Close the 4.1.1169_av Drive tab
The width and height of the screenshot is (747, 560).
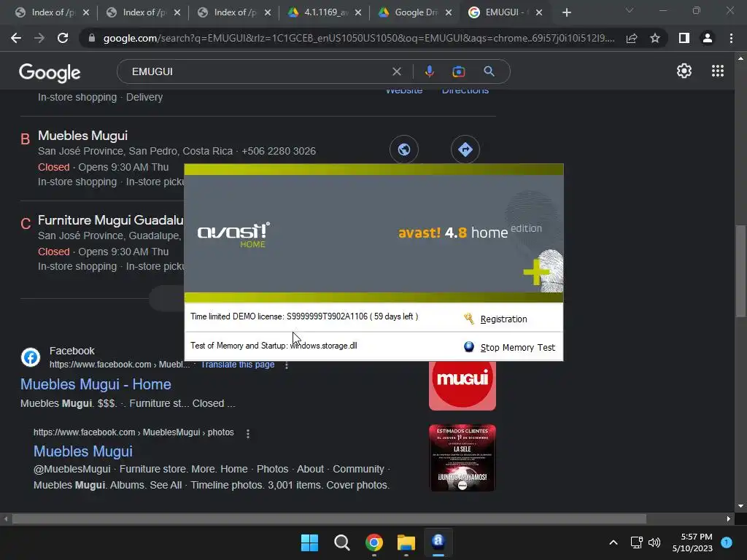[x=358, y=13]
